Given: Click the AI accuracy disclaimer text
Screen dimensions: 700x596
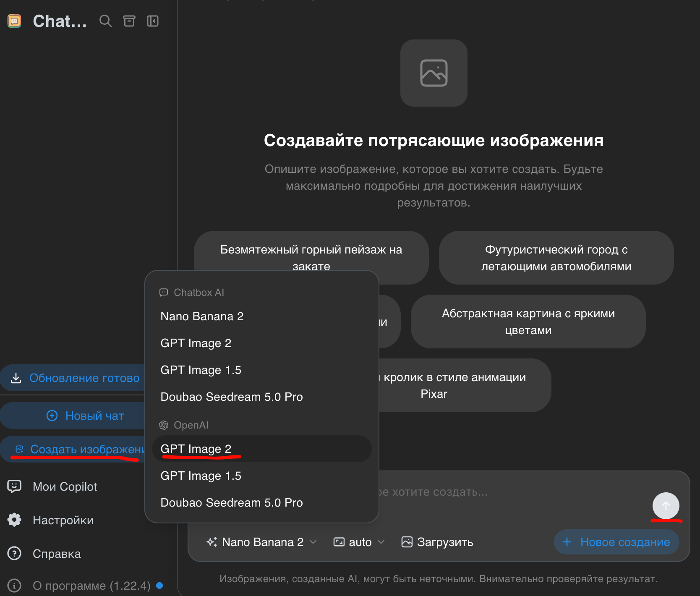Looking at the screenshot, I should click(x=439, y=579).
